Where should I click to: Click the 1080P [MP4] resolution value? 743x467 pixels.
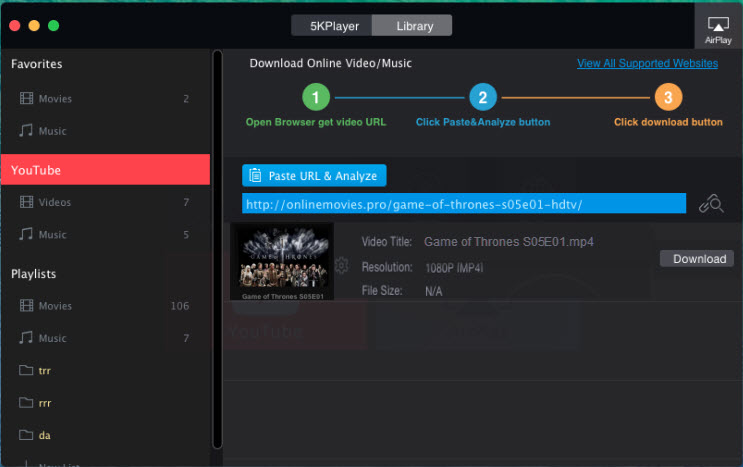coord(454,268)
